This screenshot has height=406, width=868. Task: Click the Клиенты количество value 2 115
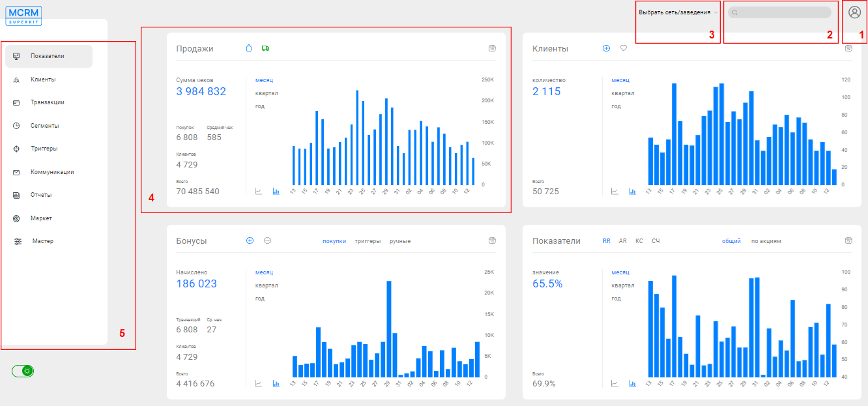click(x=546, y=91)
